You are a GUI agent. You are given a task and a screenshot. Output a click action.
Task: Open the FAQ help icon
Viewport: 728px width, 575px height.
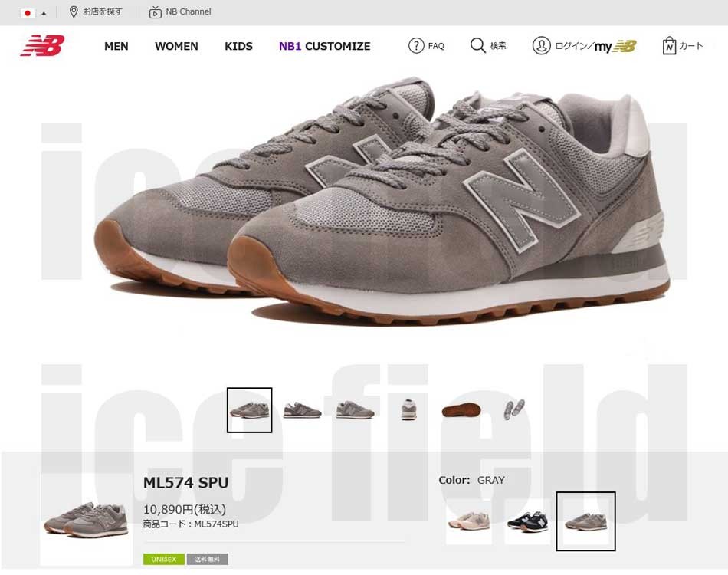416,45
